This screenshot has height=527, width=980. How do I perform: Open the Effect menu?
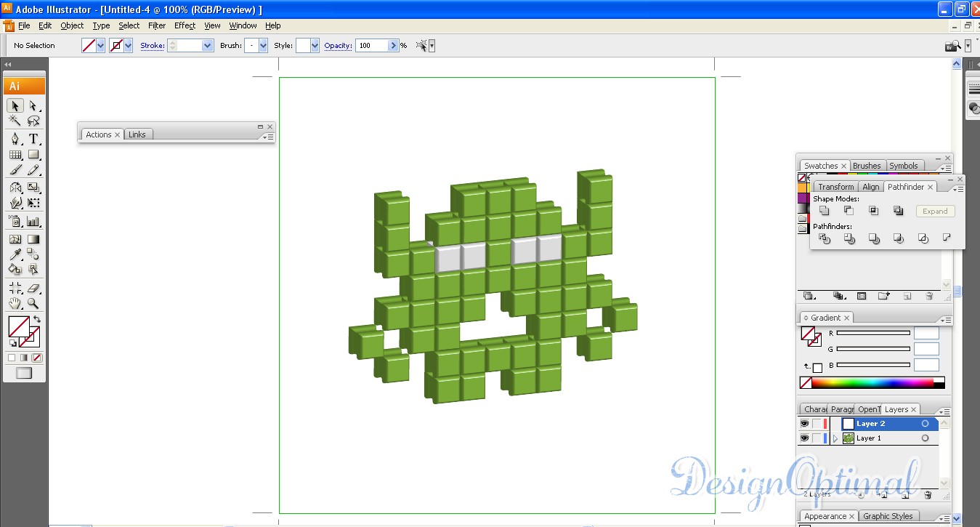185,25
